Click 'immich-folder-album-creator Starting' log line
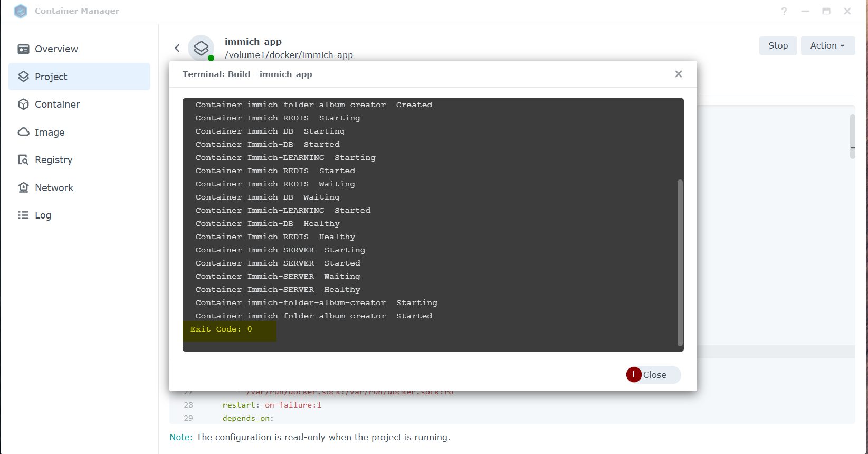The height and width of the screenshot is (454, 868). pos(317,302)
